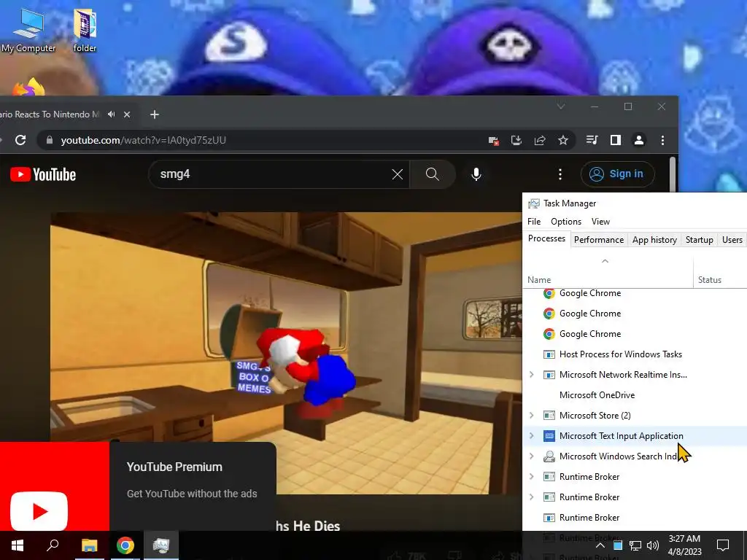Expand Microsoft Network Realtime Inspection row
747x560 pixels.
(x=532, y=375)
